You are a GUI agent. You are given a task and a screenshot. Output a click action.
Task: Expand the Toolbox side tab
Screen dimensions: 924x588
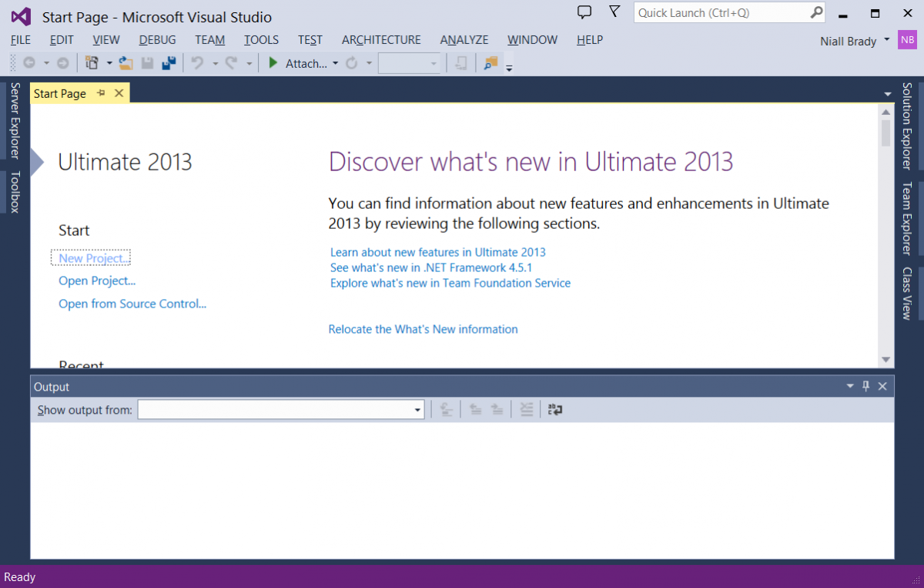click(x=15, y=192)
